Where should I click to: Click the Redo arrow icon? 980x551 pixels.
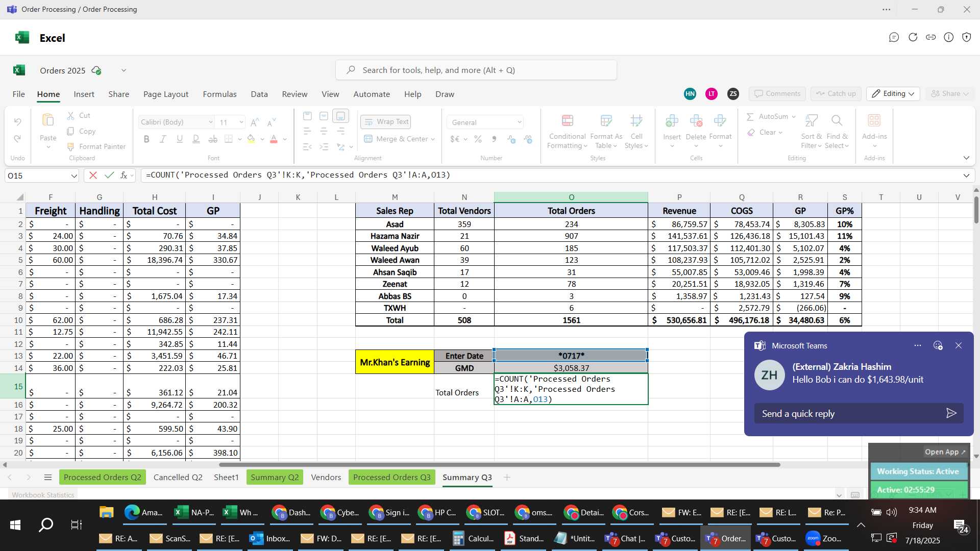coord(17,139)
